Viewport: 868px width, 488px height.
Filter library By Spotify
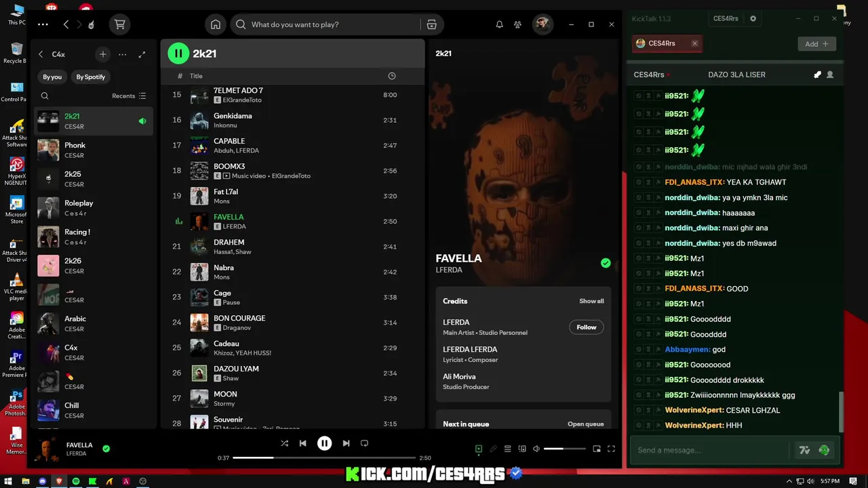(91, 77)
